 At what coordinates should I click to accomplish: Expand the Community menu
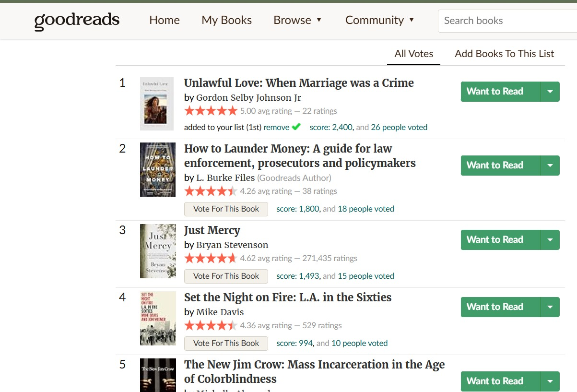click(379, 20)
